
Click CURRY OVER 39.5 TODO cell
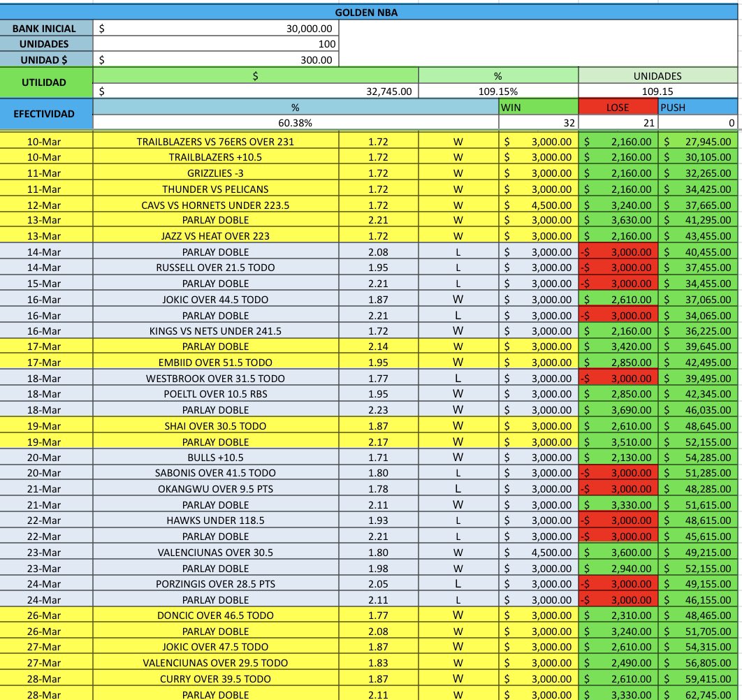click(216, 679)
